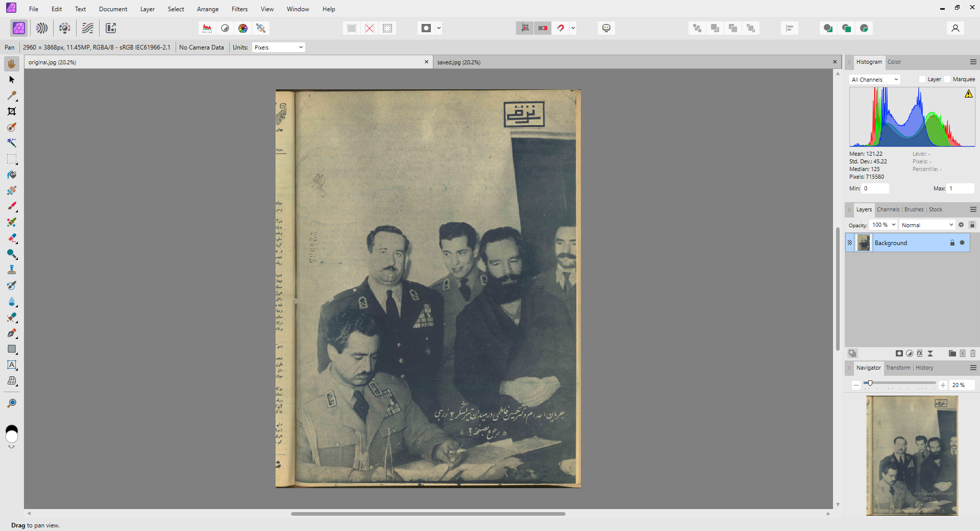Viewport: 980px width, 531px height.
Task: Toggle Background layer visibility dot
Action: (x=962, y=243)
